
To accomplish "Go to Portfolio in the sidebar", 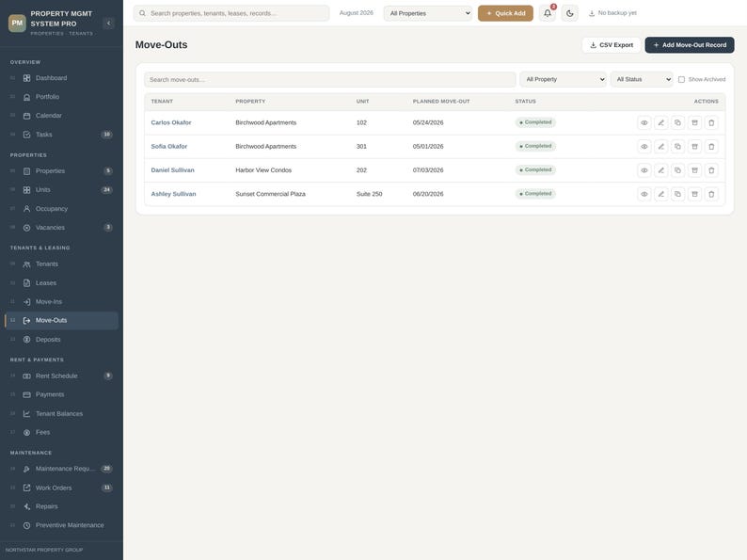I will tap(61, 97).
